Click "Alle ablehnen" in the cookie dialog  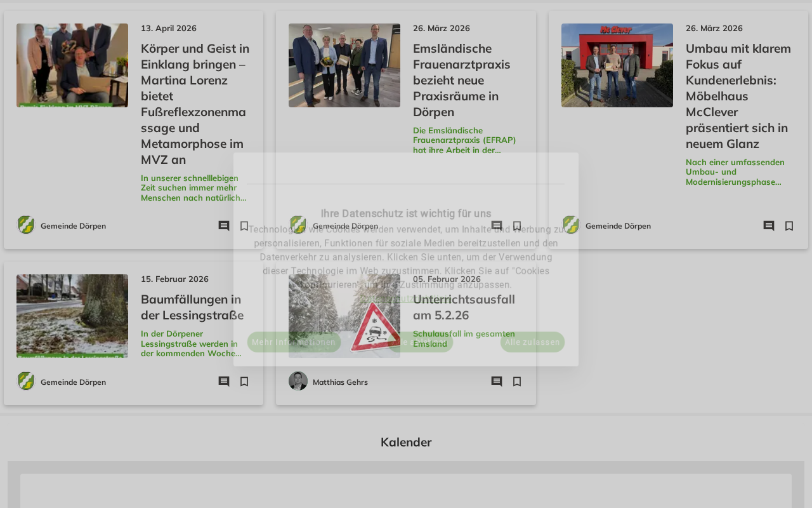click(421, 342)
